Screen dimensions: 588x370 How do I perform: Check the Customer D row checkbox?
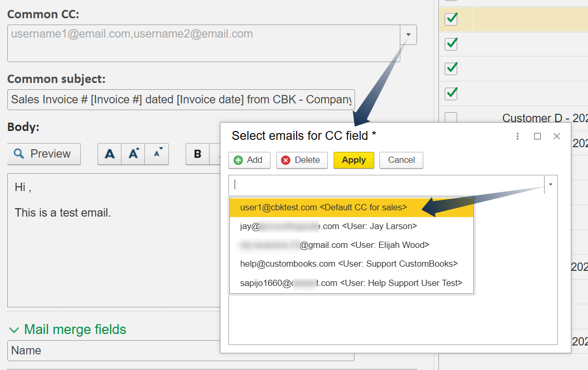pos(451,118)
